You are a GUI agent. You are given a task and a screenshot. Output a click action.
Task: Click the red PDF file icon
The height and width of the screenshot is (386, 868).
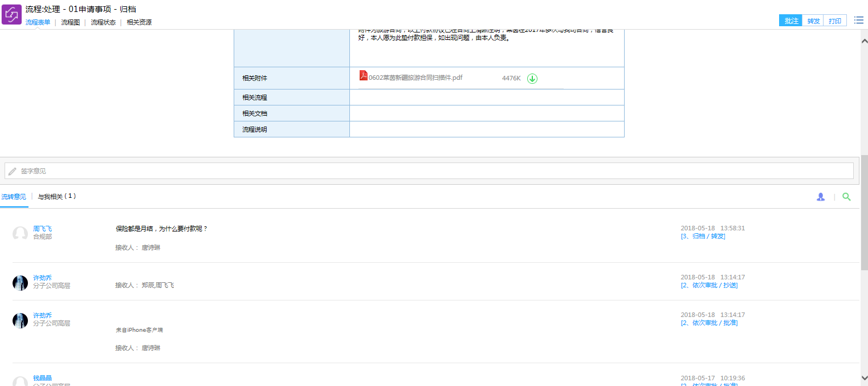tap(363, 76)
